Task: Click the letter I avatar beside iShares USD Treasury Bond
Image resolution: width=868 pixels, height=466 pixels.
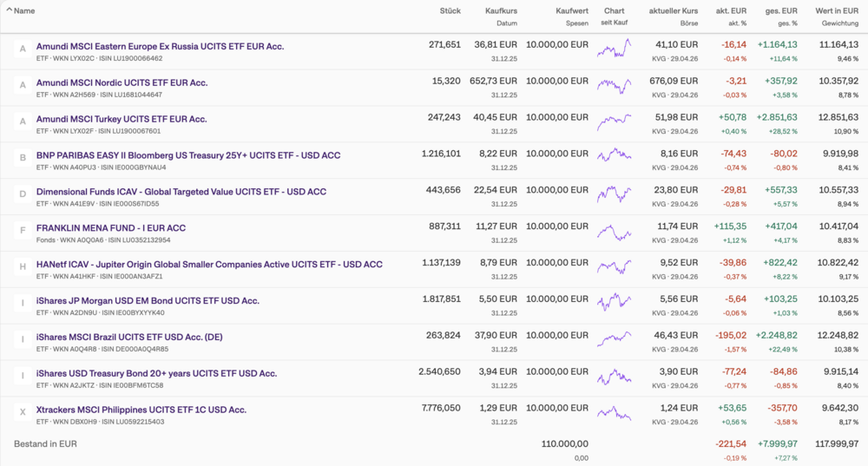Action: coord(23,376)
